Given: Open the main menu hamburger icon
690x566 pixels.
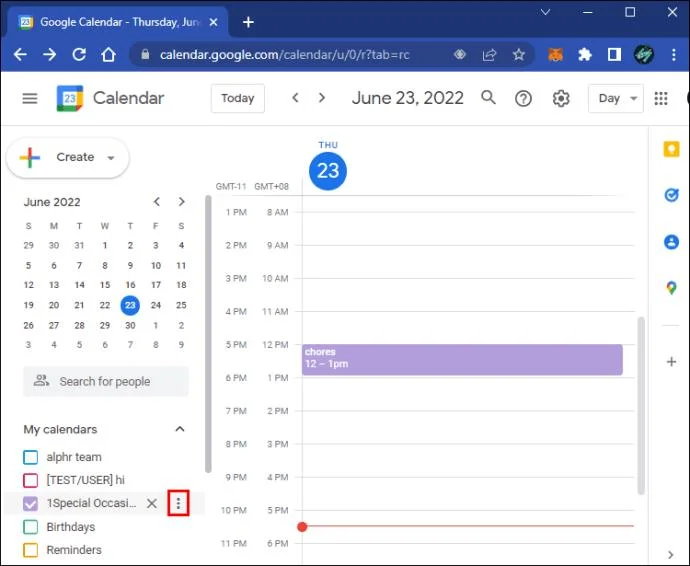Looking at the screenshot, I should [x=29, y=98].
